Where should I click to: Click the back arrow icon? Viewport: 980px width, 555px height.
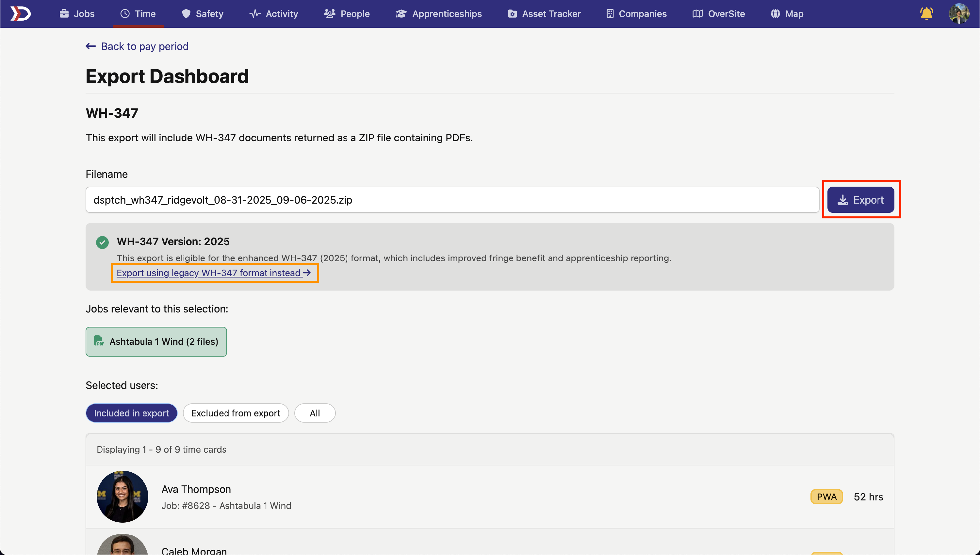(90, 46)
